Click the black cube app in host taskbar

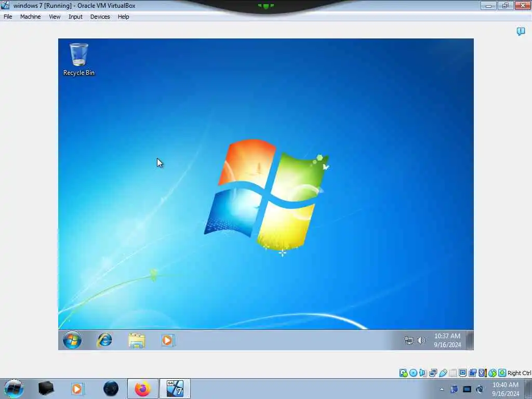coord(46,389)
